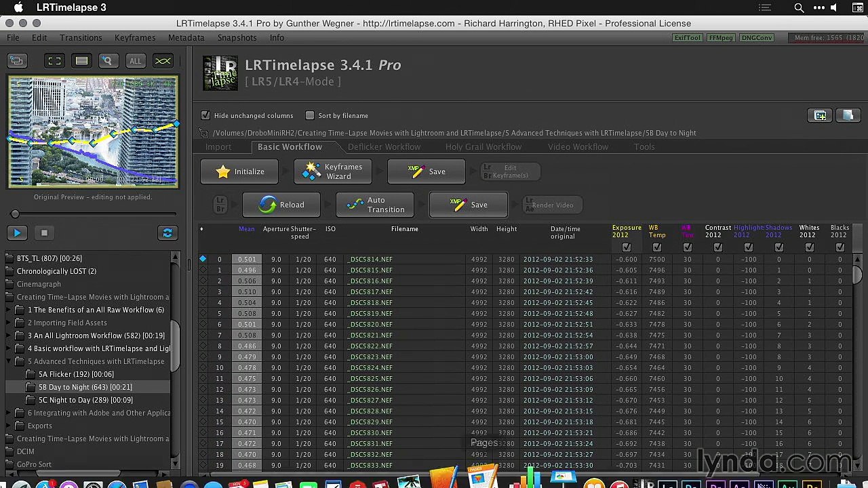Click the keyframe diamond in row 0
This screenshot has width=868, height=488.
click(x=203, y=259)
